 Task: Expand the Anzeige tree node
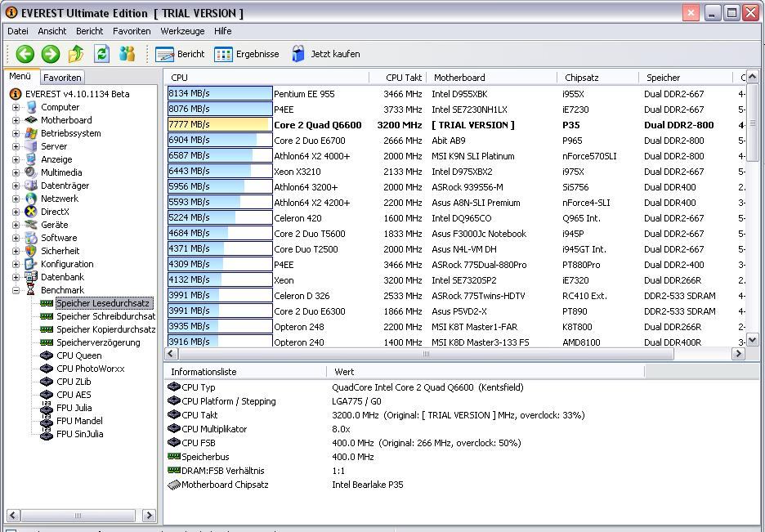[16, 159]
